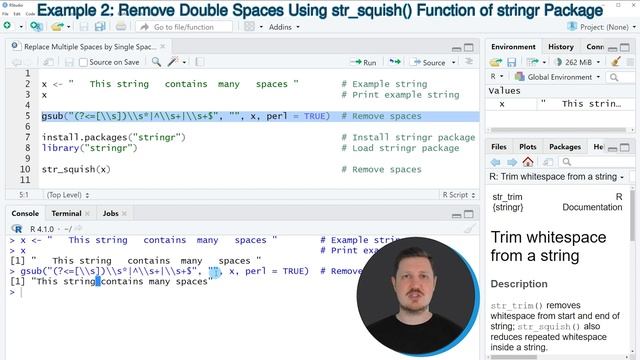Click the re-run previous code icon

coord(395,62)
